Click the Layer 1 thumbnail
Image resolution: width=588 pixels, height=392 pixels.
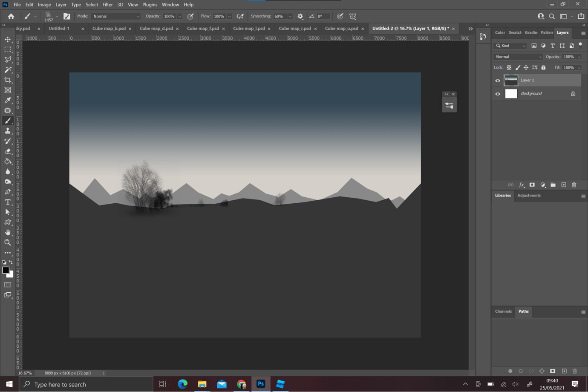tap(511, 80)
